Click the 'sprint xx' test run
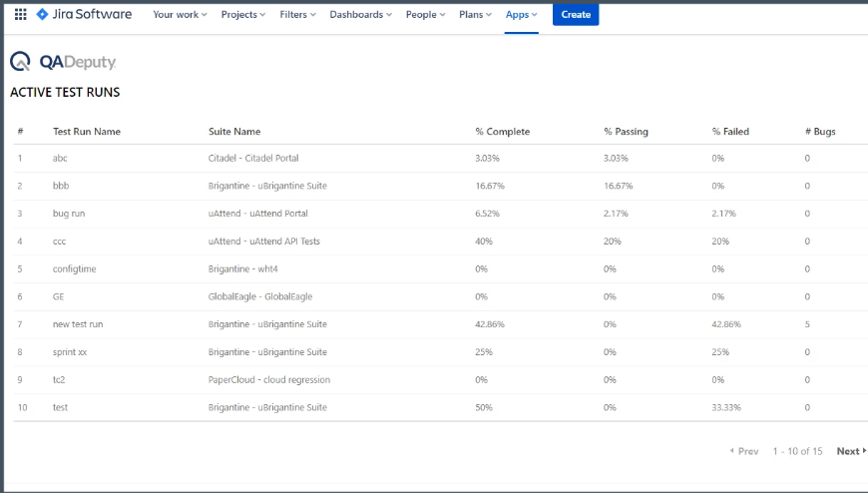The height and width of the screenshot is (493, 868). 73,351
